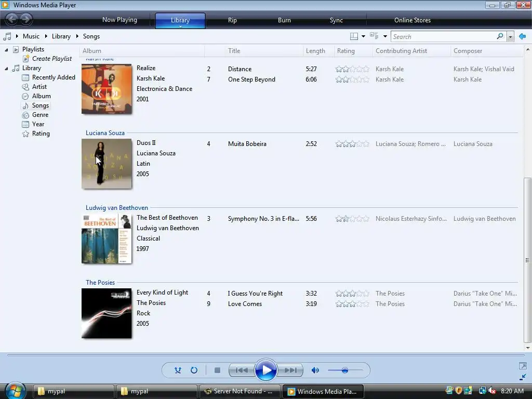The width and height of the screenshot is (532, 399).
Task: Set star rating for Muita Bobeira
Action: coord(352,144)
